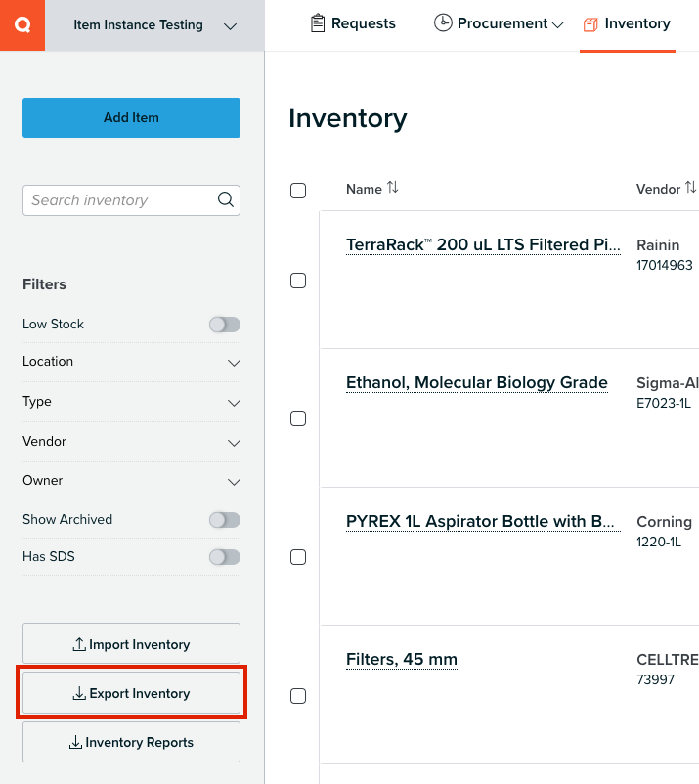Go to the Requests tab
This screenshot has height=784, width=699.
(353, 23)
